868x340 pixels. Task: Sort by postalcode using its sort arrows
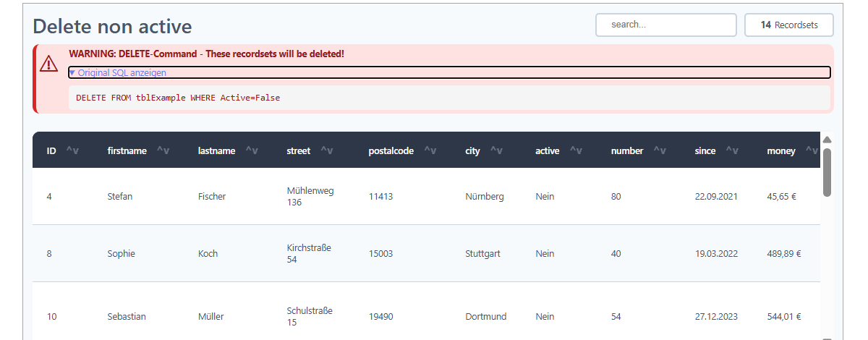tap(430, 150)
